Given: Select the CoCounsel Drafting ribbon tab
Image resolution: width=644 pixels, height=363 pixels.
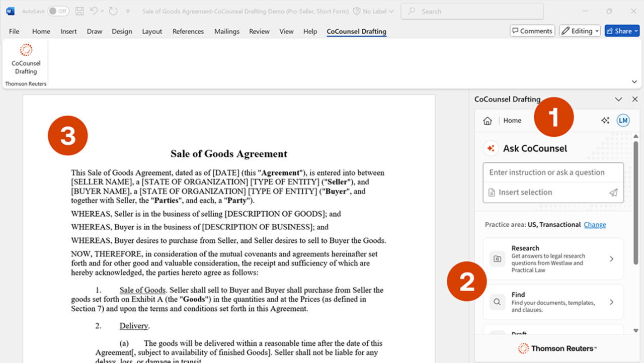Looking at the screenshot, I should [356, 31].
